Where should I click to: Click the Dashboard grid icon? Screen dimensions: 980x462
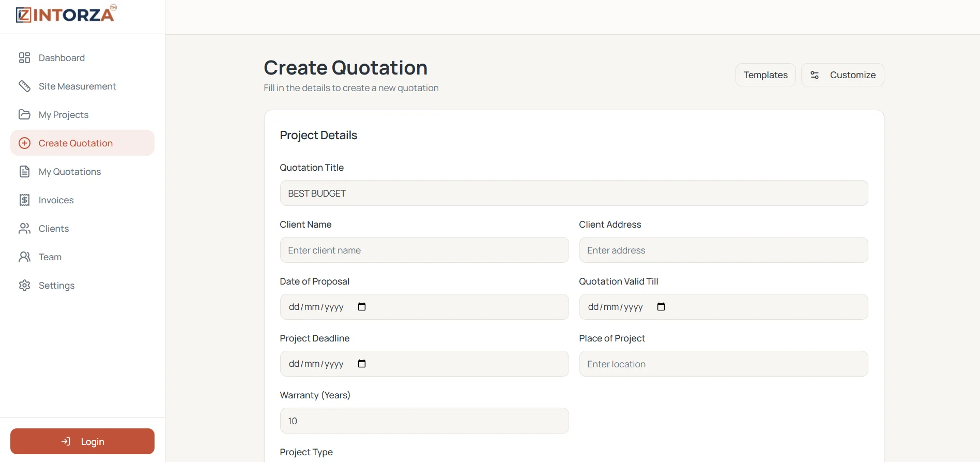(24, 57)
